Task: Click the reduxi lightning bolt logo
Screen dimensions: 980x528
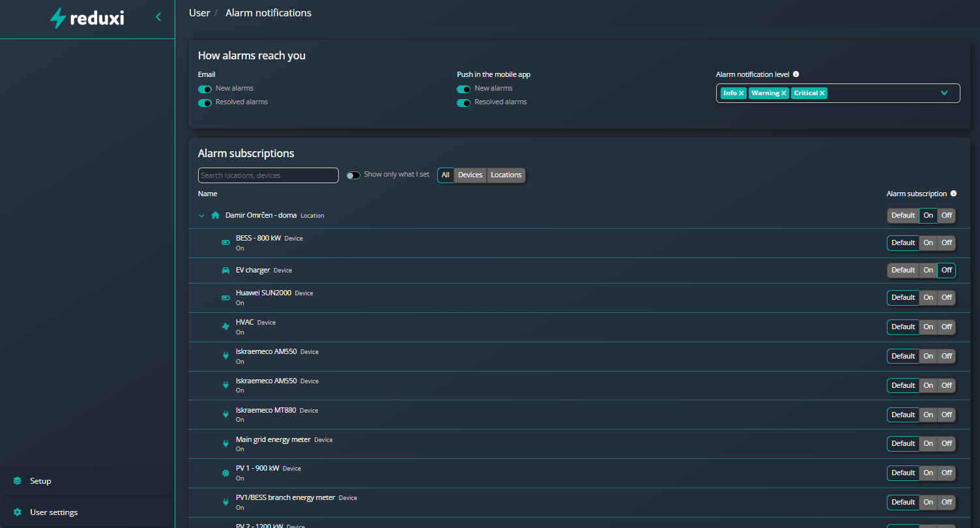Action: pyautogui.click(x=58, y=18)
